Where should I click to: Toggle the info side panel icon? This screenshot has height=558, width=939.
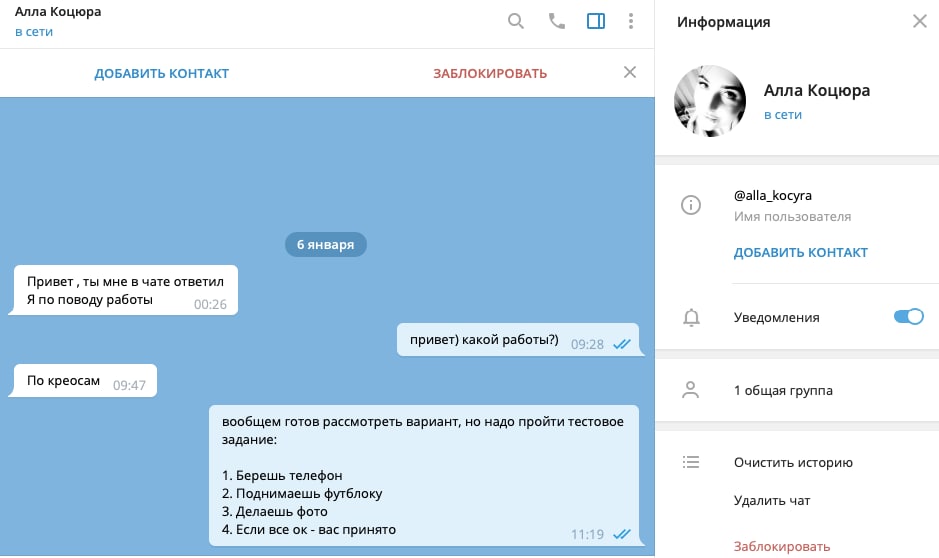(x=596, y=22)
